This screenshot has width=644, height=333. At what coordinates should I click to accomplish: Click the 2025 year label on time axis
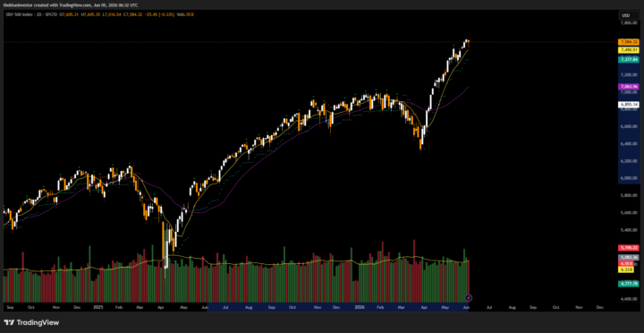[x=98, y=307]
